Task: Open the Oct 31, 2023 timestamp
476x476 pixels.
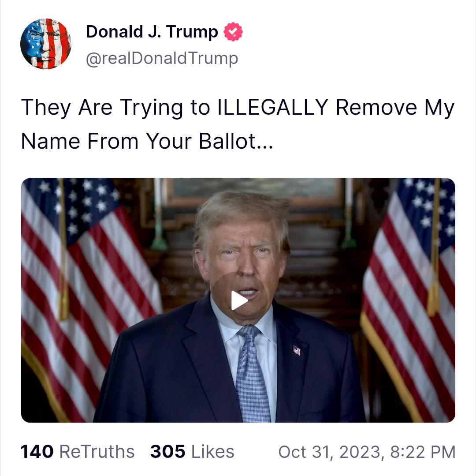Action: click(367, 452)
